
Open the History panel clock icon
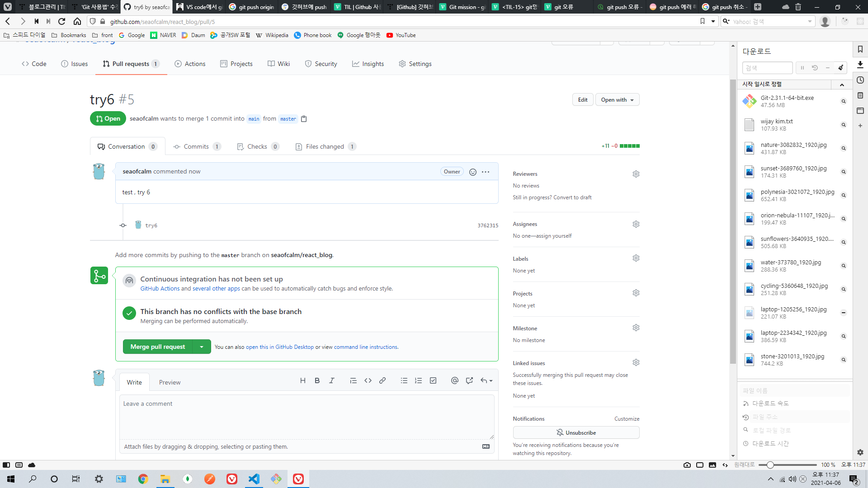click(x=860, y=80)
